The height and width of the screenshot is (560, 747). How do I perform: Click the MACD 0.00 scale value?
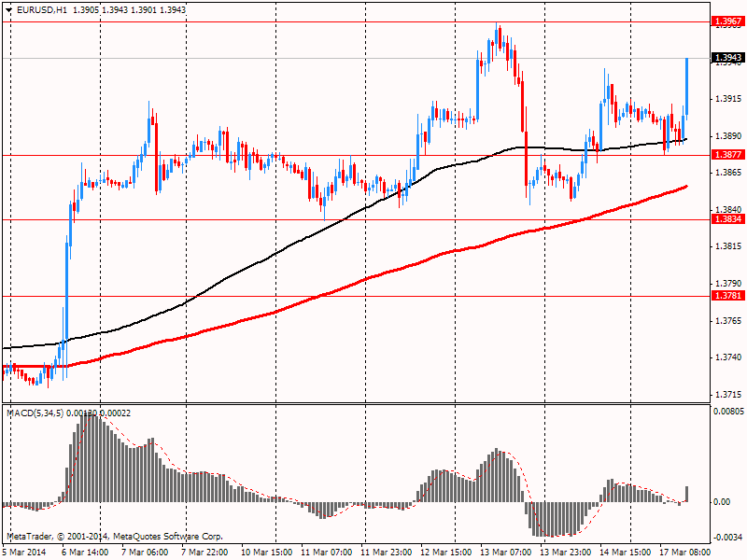pyautogui.click(x=722, y=502)
